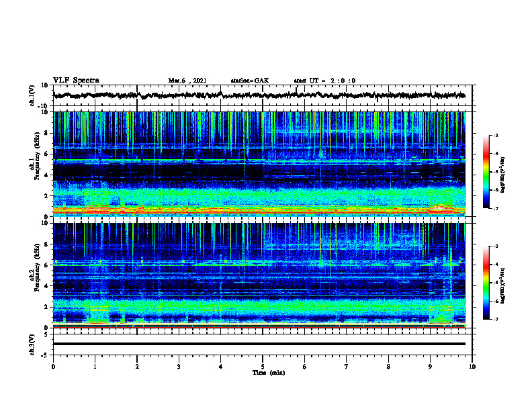Click the "ch.1(V)" waveform axis label

(x=32, y=95)
